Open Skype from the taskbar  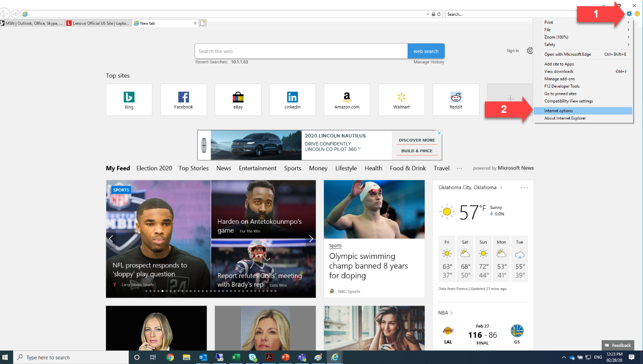pos(253,357)
